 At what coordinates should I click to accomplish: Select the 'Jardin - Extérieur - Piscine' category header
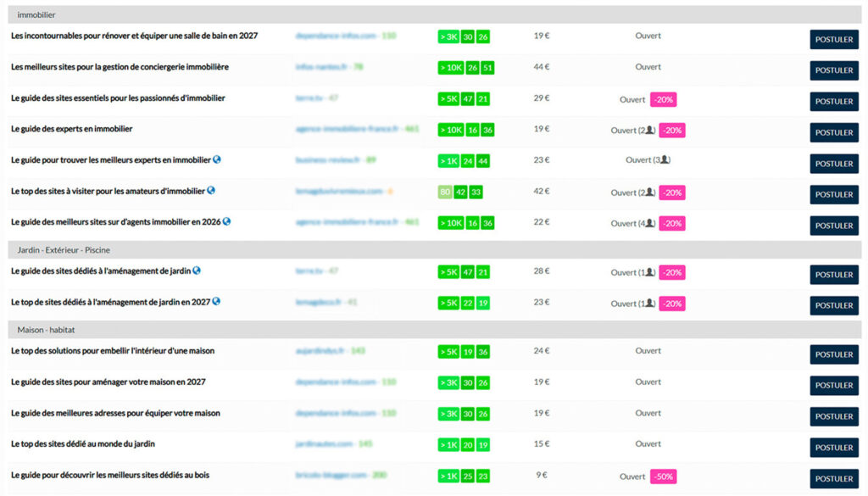coord(435,250)
